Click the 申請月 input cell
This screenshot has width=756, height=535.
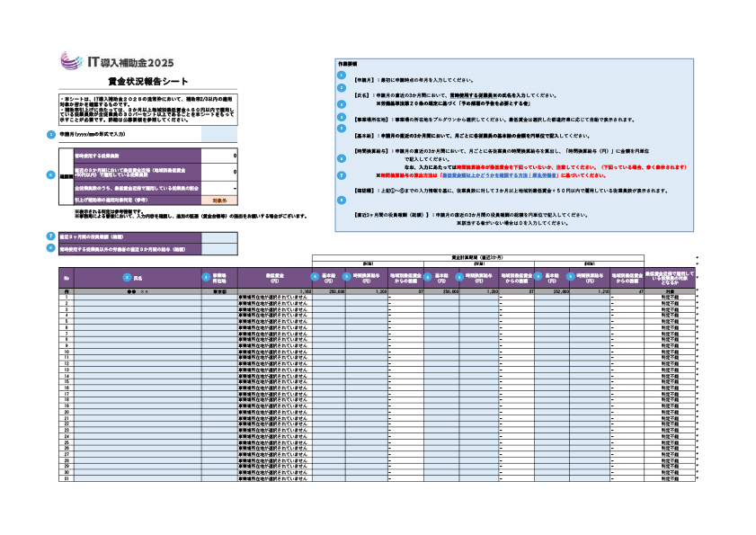pyautogui.click(x=219, y=133)
